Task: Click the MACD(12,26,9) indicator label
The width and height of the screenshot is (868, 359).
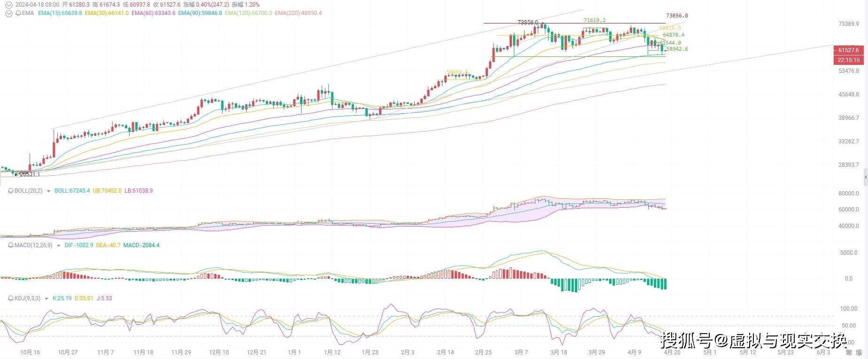Action: [33, 245]
